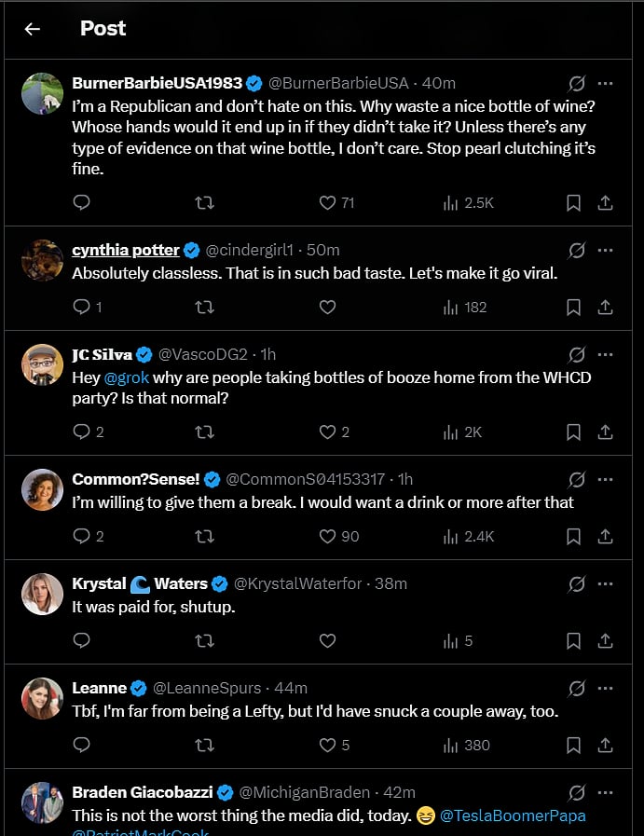644x836 pixels.
Task: Open cynthia potter's profile name
Action: tap(125, 250)
